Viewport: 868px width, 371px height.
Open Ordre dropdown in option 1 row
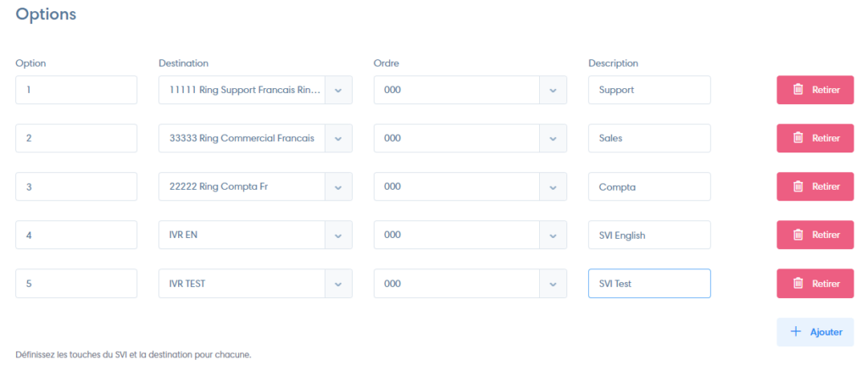(x=553, y=90)
